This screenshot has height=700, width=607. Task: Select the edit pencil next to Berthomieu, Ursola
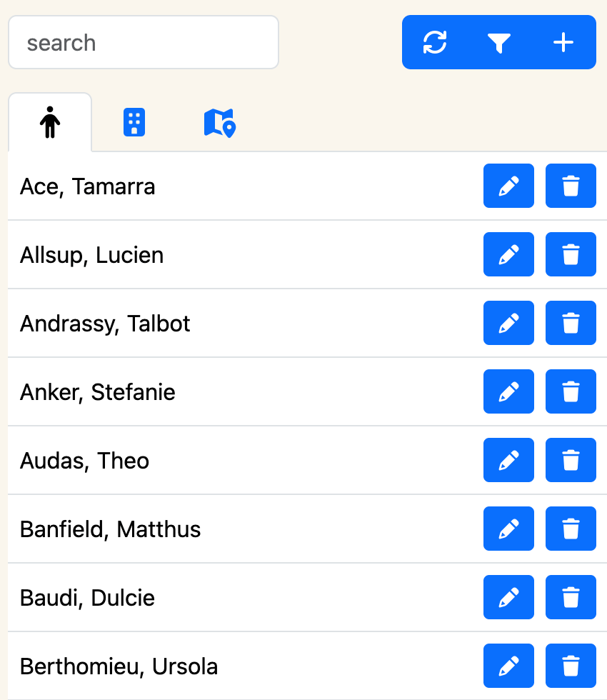[x=508, y=666]
